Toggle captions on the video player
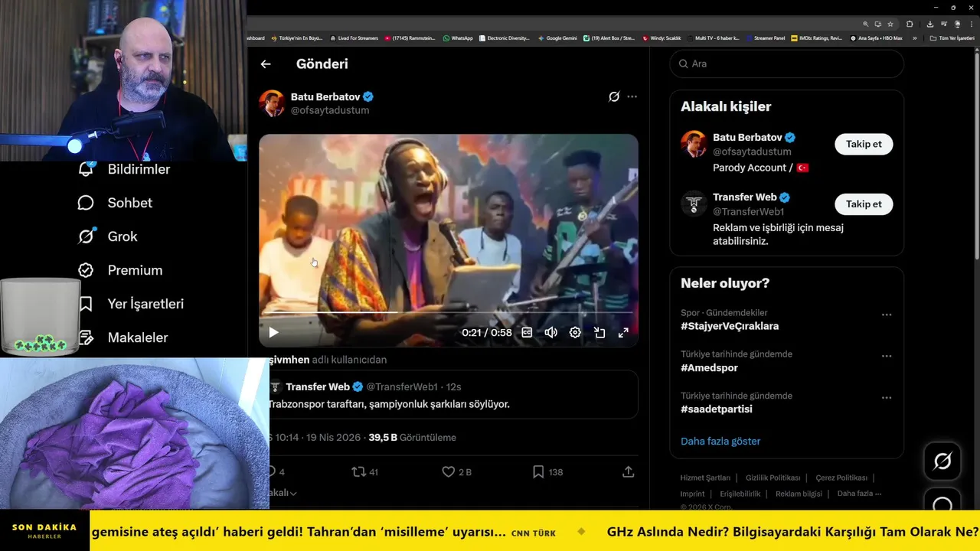The width and height of the screenshot is (980, 551). 527,332
